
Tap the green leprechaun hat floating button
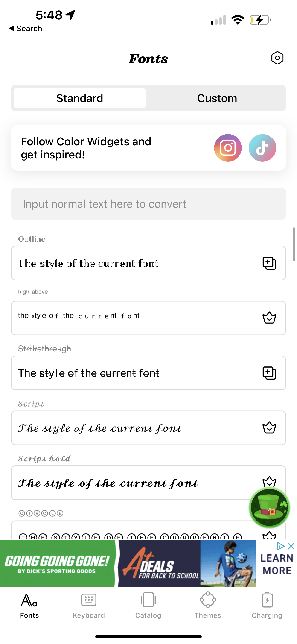coord(269,507)
